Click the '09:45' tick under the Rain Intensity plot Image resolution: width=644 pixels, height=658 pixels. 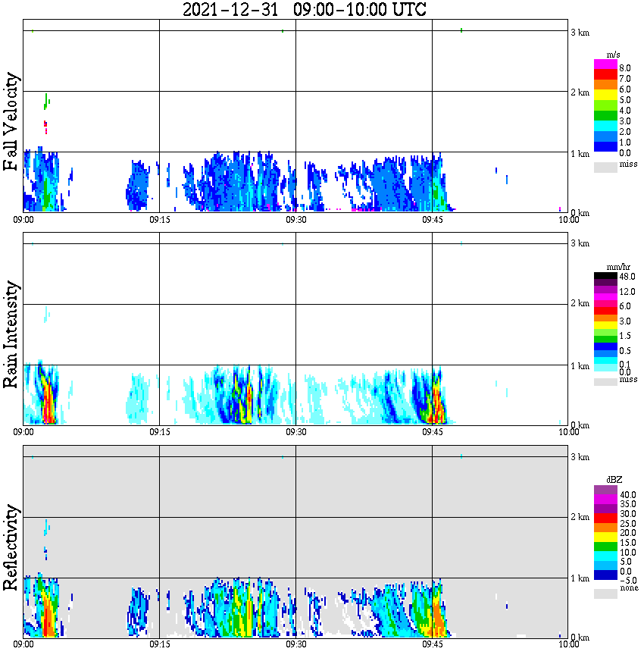tap(433, 432)
